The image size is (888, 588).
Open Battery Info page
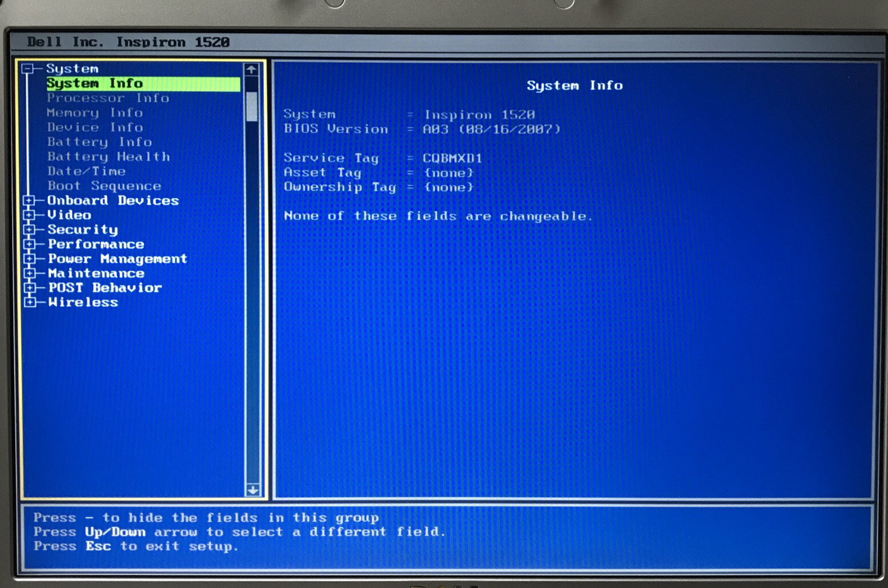[x=99, y=142]
